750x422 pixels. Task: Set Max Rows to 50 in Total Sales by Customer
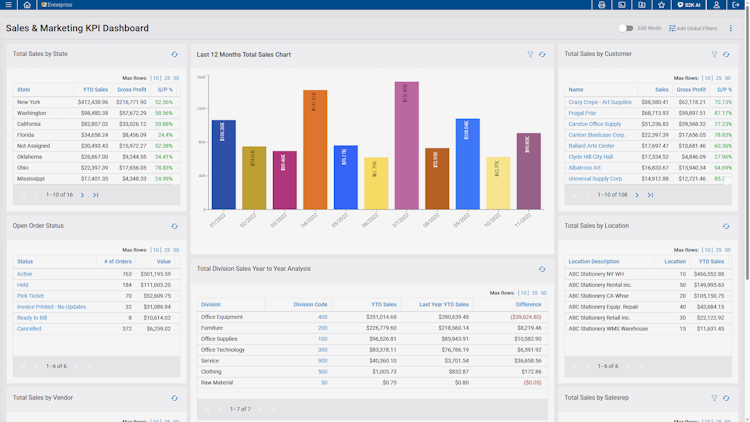coord(728,78)
